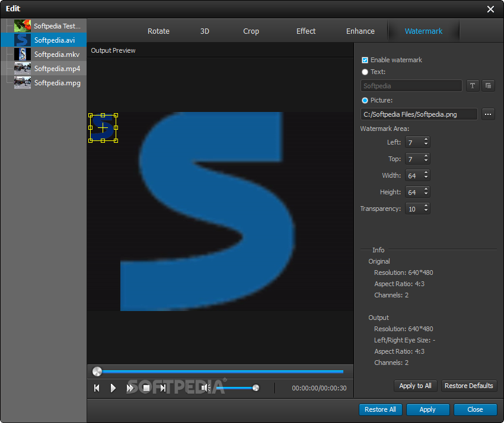The image size is (504, 423).
Task: Play the video preview
Action: [113, 388]
